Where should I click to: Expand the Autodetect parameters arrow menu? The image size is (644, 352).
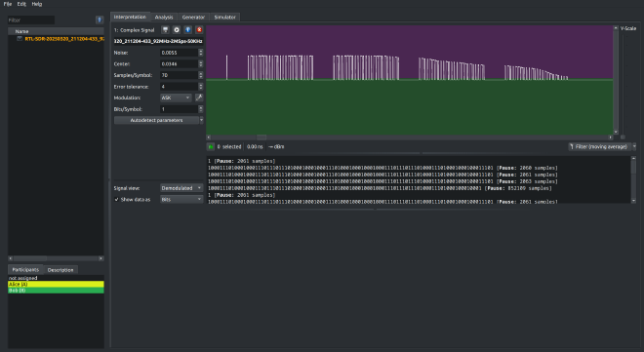[x=201, y=120]
